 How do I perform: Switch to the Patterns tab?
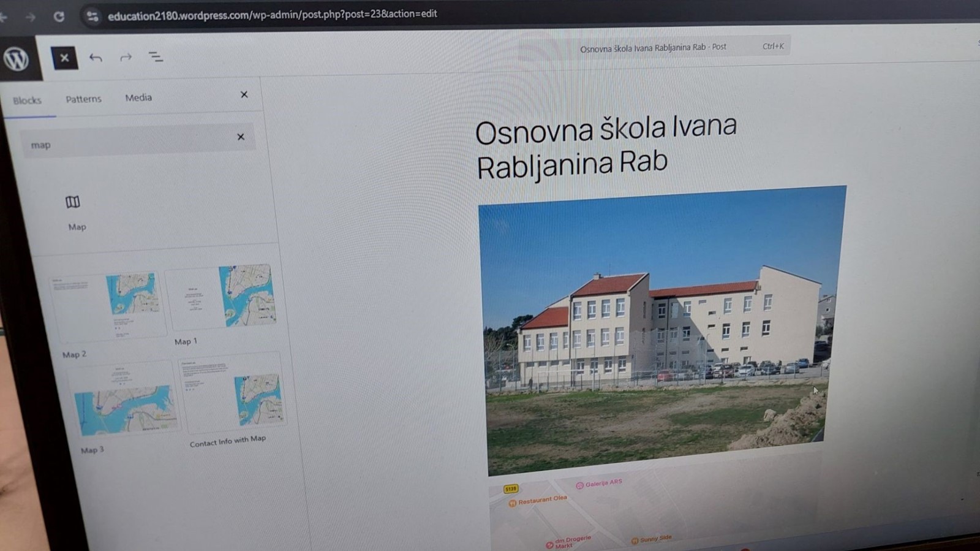[83, 99]
